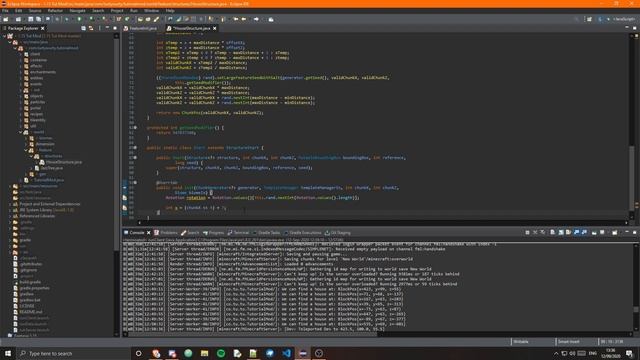Toggle Scroll Lock in Console toolbar
The width and height of the screenshot is (640, 360).
tap(561, 232)
